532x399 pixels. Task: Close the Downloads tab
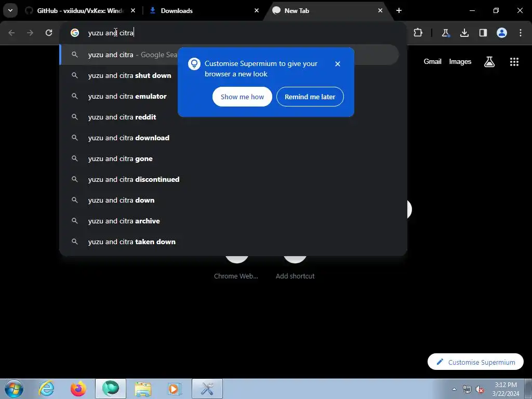257,11
